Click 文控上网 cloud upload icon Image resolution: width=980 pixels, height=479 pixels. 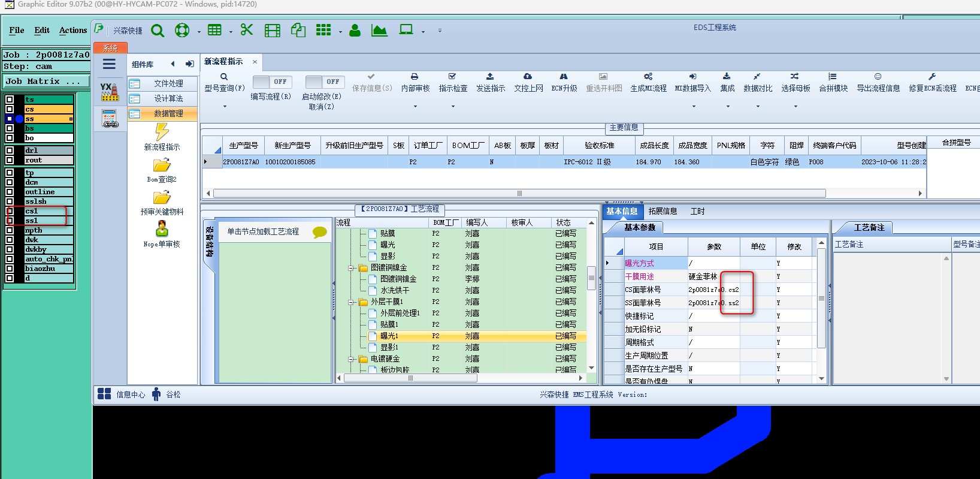[x=528, y=77]
